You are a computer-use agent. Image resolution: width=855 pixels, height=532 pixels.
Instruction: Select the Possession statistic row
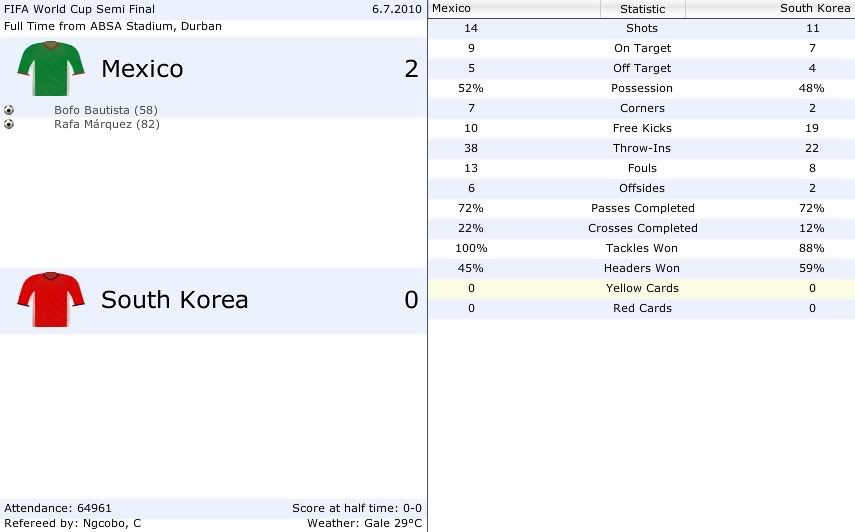pyautogui.click(x=641, y=88)
